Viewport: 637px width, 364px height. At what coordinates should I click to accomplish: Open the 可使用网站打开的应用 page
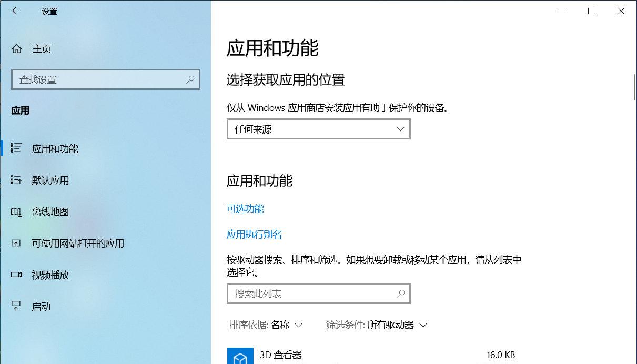[x=105, y=243]
